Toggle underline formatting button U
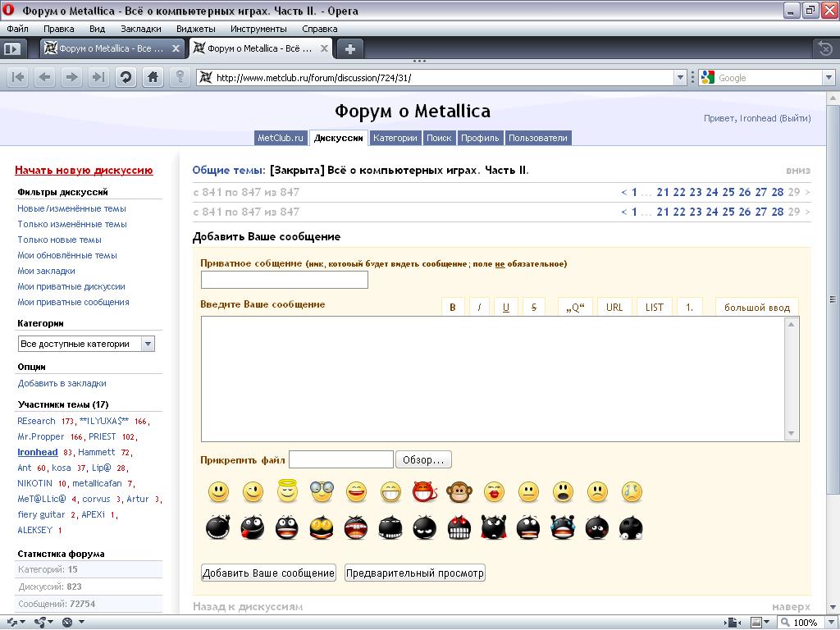840x630 pixels. 505,308
